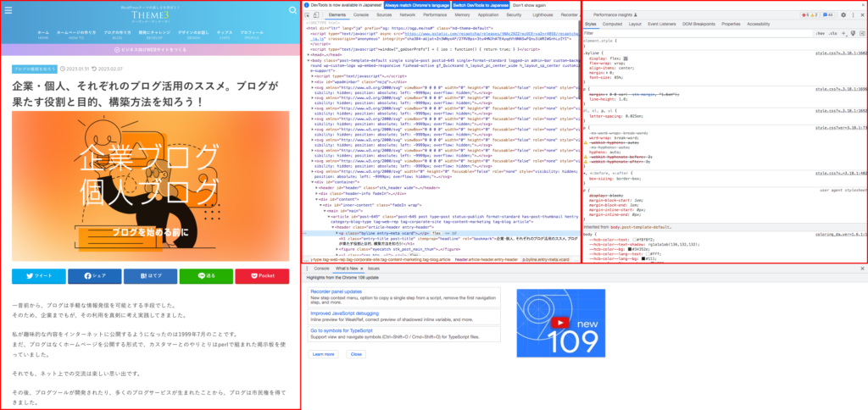
Task: Click the blue issues count badge showing 44
Action: pyautogui.click(x=828, y=15)
